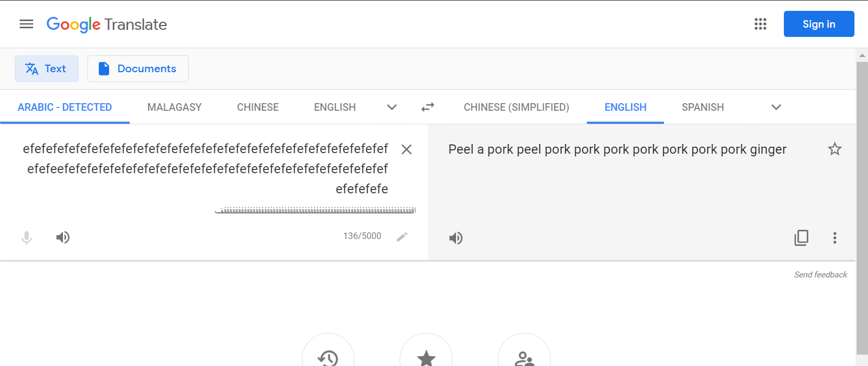Switch to Documents translation mode
Screen dimensions: 868x366
[x=138, y=69]
